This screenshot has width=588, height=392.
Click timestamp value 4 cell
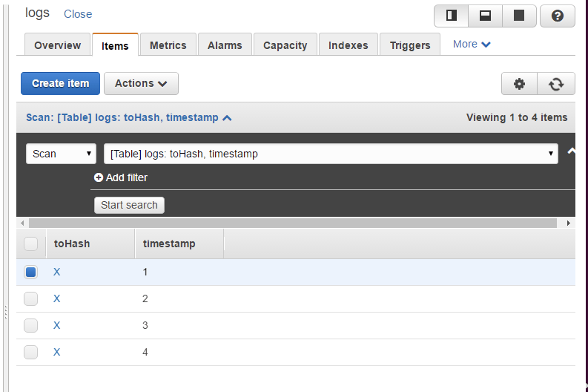pos(145,352)
